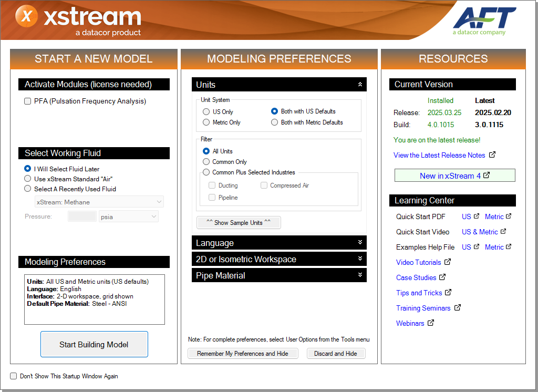Select Common Only filter
The height and width of the screenshot is (392, 538).
pyautogui.click(x=206, y=162)
